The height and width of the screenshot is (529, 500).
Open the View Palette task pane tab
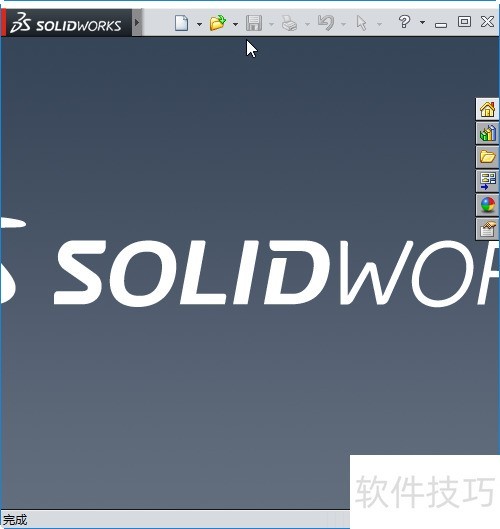pos(487,181)
